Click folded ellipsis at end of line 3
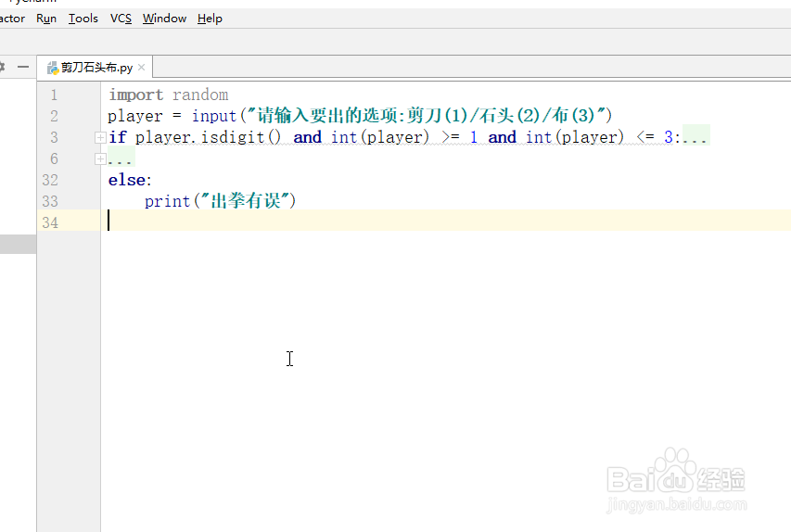This screenshot has height=532, width=791. (x=695, y=137)
